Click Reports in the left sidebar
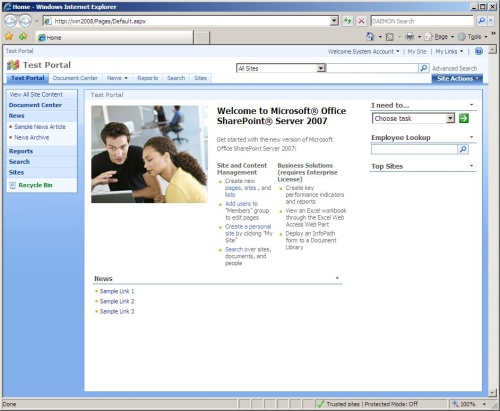Image resolution: width=500 pixels, height=411 pixels. pos(21,151)
